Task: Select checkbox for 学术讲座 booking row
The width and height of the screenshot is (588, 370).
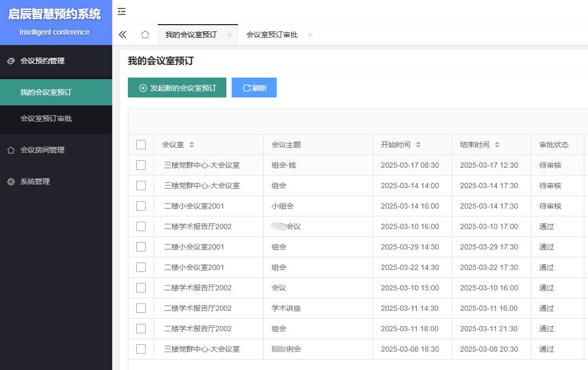Action: (141, 308)
